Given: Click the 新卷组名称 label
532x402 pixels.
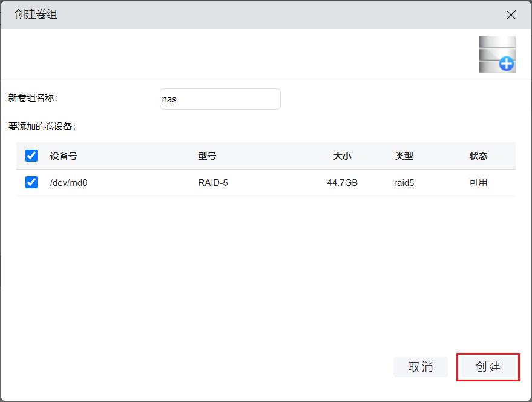Looking at the screenshot, I should point(33,98).
